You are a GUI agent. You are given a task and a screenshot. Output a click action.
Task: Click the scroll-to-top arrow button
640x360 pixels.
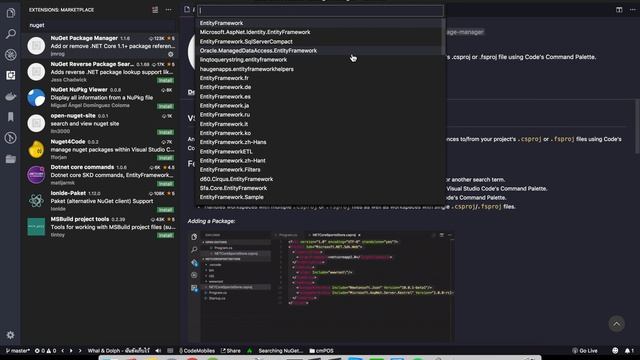click(x=616, y=324)
